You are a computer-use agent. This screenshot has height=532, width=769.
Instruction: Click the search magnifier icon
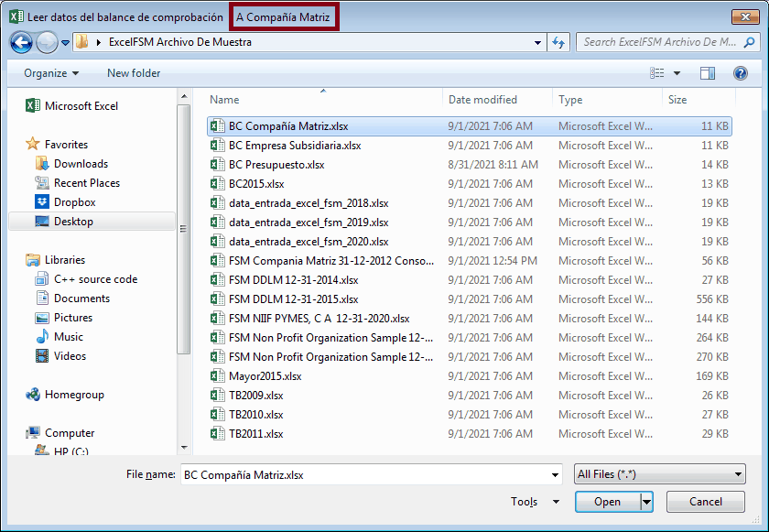749,43
